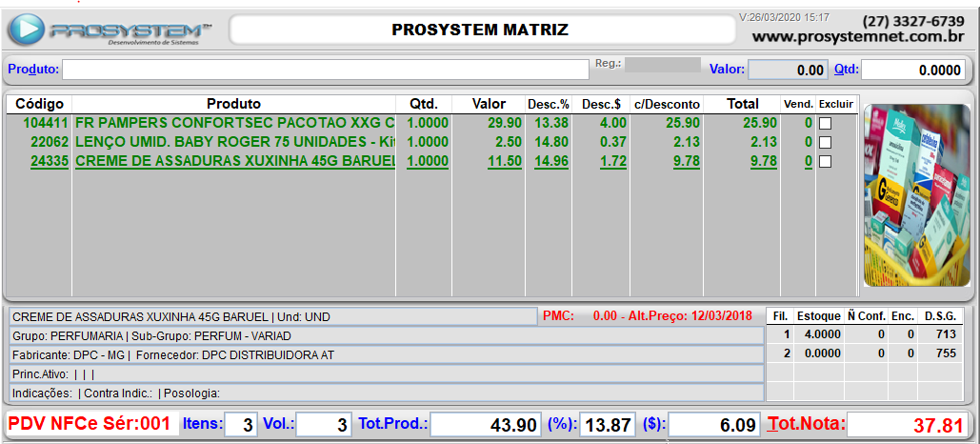Click PDV NFCe Sér:001 label
The width and height of the screenshot is (980, 444).
(90, 423)
